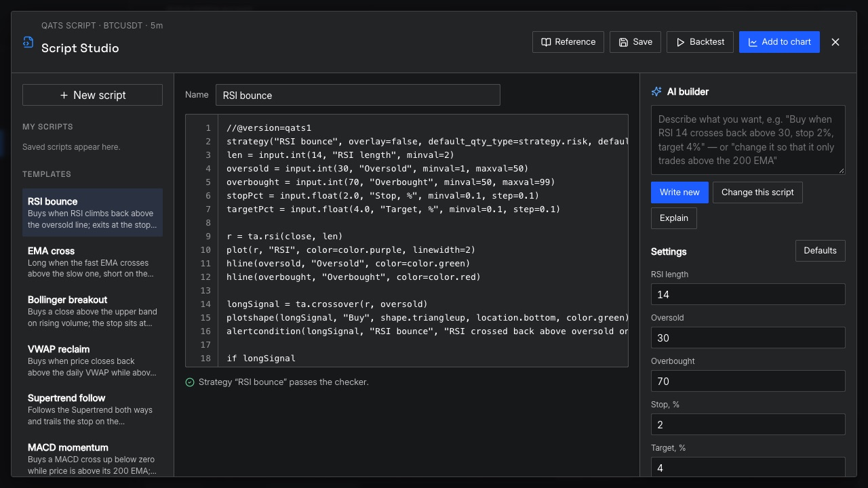
Task: Click the "stopPct = input.float" code line
Action: [x=383, y=196]
